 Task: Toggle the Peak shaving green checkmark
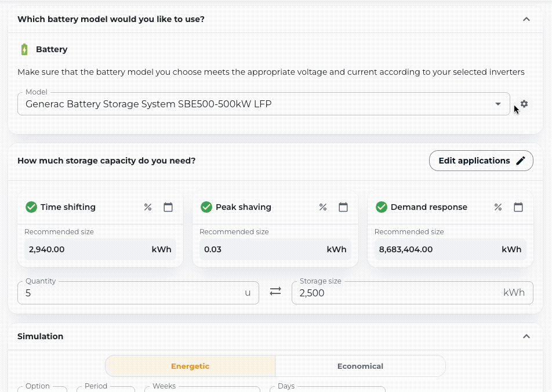(x=206, y=207)
